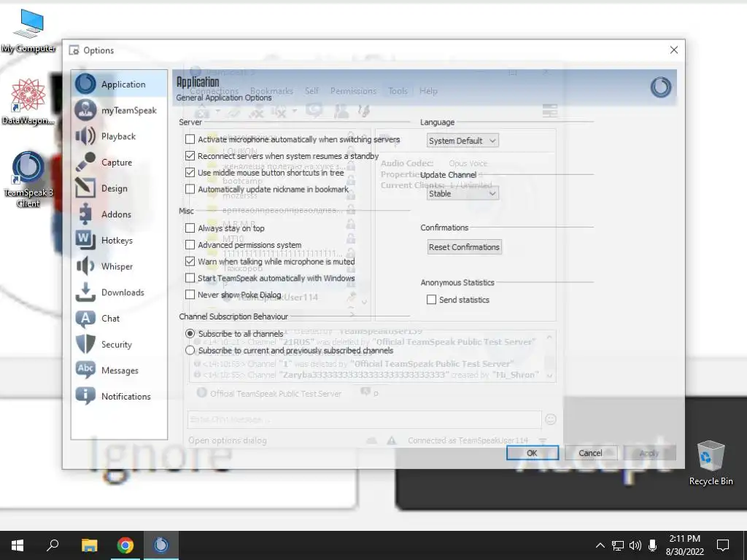Select the myTeamSpeak sidebar icon
The width and height of the screenshot is (747, 560).
coord(85,110)
